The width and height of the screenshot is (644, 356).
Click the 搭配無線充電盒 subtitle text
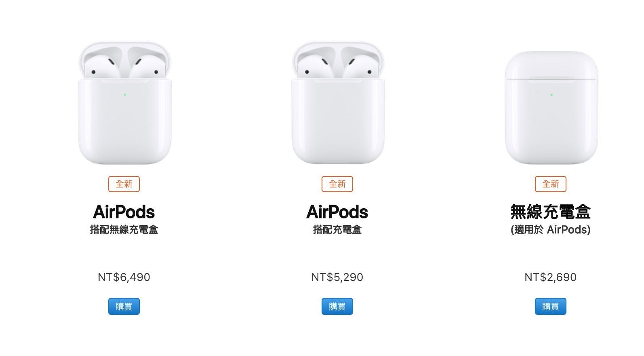click(x=124, y=230)
